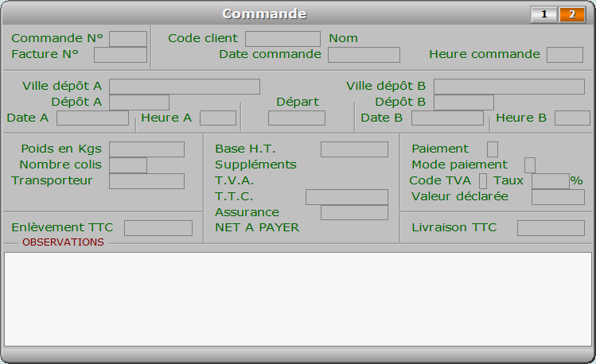Select the Code TVA box
Image resolution: width=596 pixels, height=364 pixels.
pyautogui.click(x=483, y=181)
